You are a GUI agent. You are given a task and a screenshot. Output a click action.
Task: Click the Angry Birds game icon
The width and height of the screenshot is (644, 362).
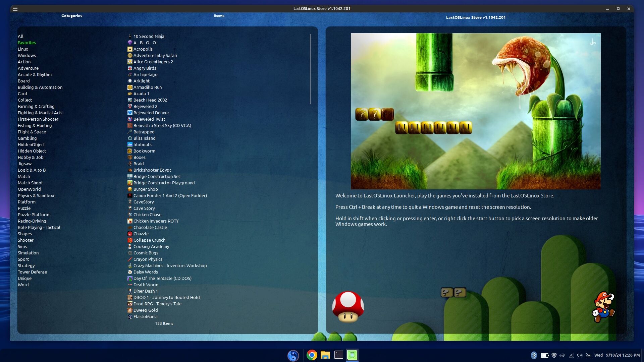pos(130,68)
